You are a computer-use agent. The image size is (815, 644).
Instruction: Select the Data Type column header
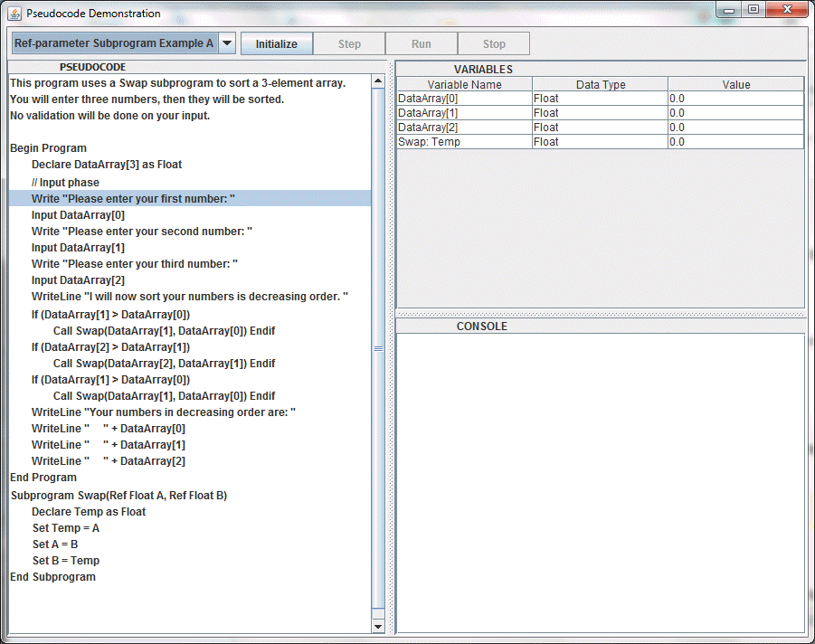pyautogui.click(x=600, y=84)
